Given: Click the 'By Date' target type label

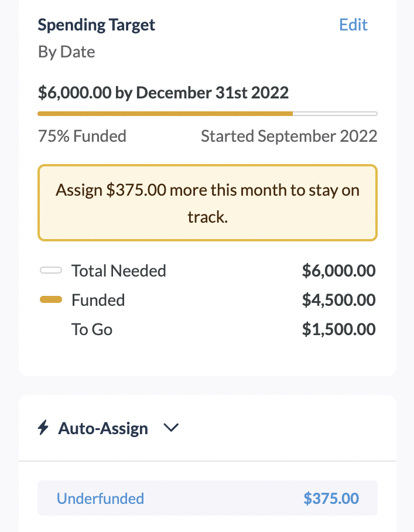Looking at the screenshot, I should [x=67, y=52].
